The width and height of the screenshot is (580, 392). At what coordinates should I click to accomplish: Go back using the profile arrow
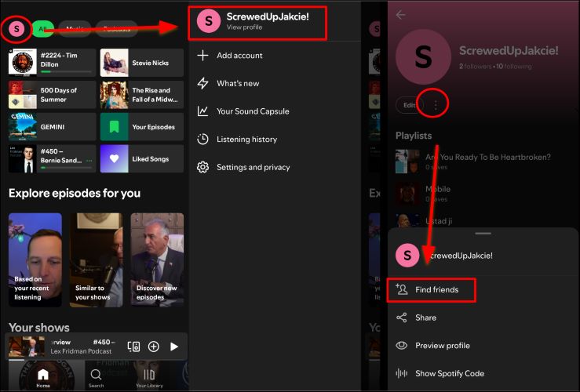point(400,15)
